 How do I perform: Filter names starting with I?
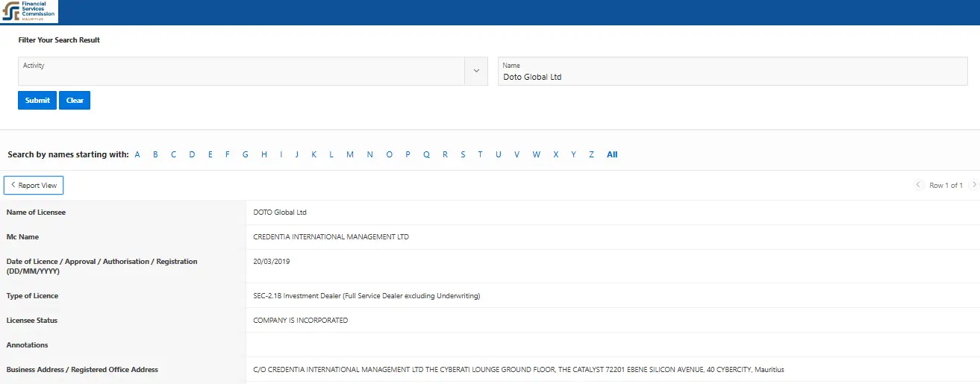click(x=281, y=154)
